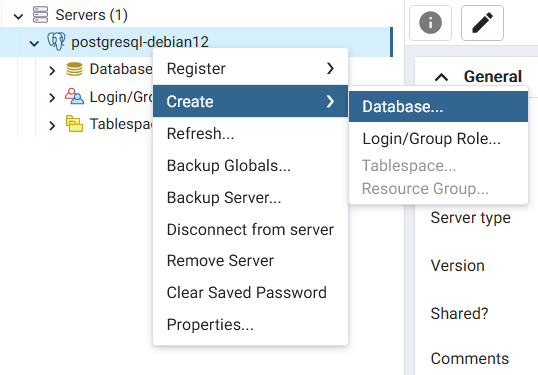Screen dimensions: 538x375
Task: Choose Register in the context menu
Action: (x=250, y=68)
